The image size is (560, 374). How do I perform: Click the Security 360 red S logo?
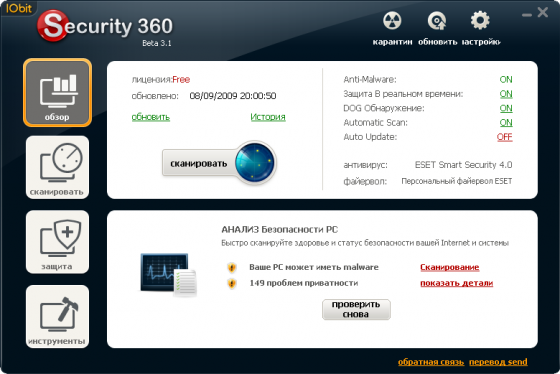click(x=53, y=25)
